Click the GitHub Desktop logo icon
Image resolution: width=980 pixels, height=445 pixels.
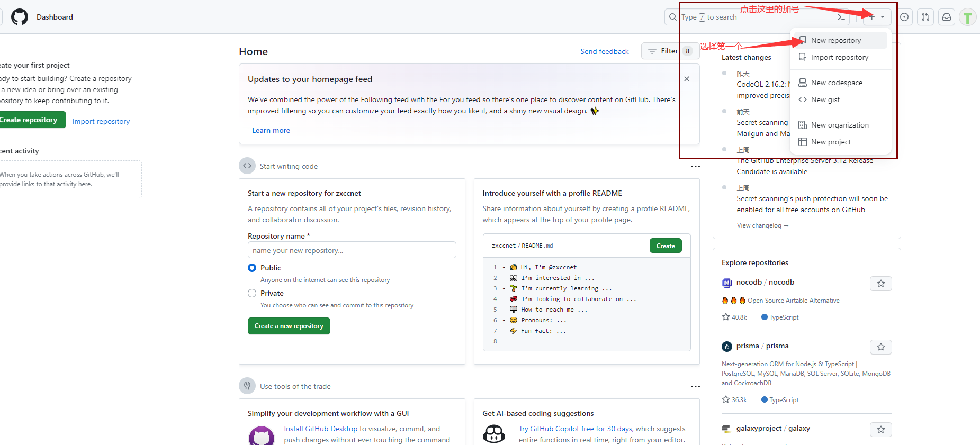pos(262,436)
